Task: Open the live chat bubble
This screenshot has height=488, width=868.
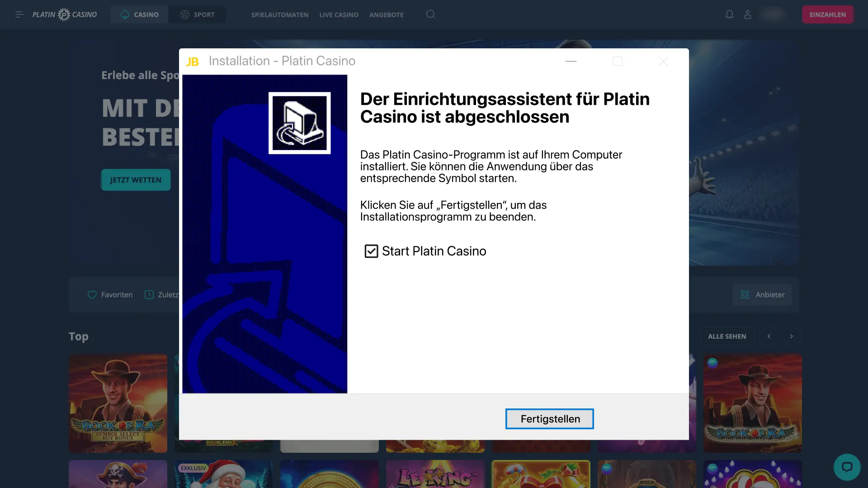Action: click(x=848, y=467)
